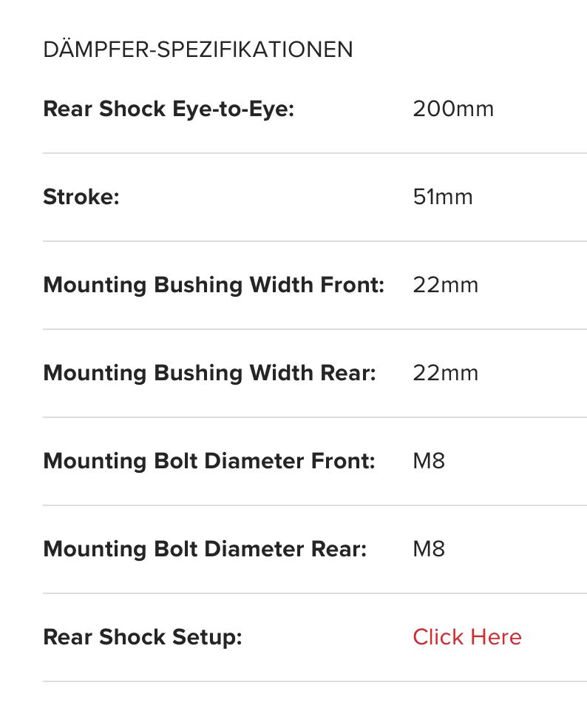Click the 'Mounting Bolt Diameter Rear:' label

pyautogui.click(x=205, y=549)
